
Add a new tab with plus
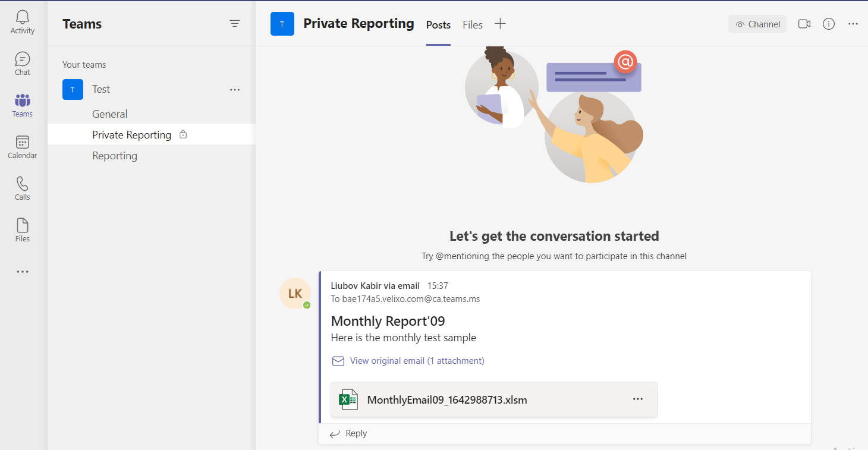click(x=501, y=24)
